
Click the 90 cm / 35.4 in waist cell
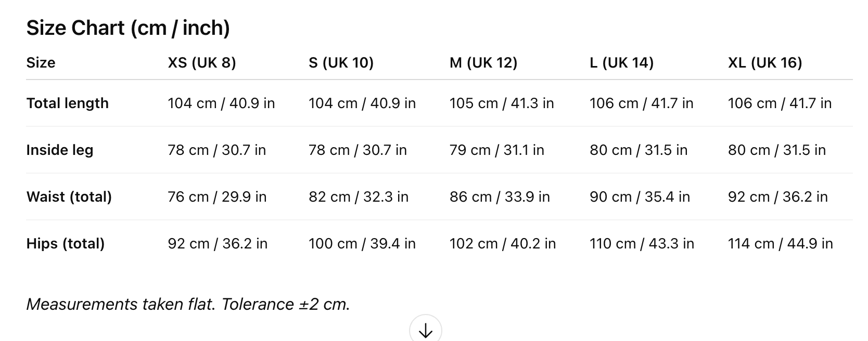640,197
